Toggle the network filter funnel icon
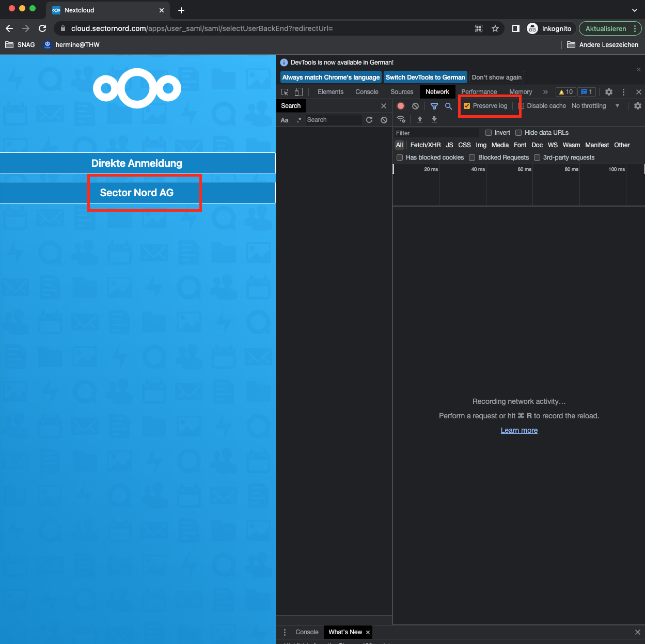Screen dimensions: 645x644 tap(434, 106)
